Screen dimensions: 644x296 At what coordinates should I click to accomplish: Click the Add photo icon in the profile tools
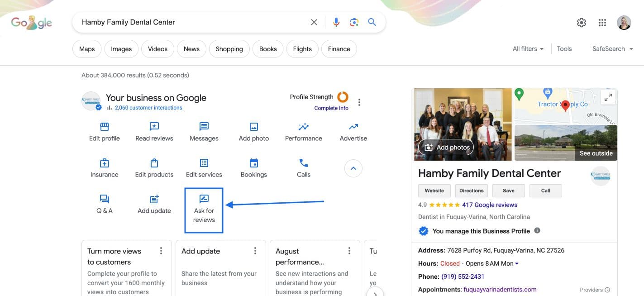254,127
